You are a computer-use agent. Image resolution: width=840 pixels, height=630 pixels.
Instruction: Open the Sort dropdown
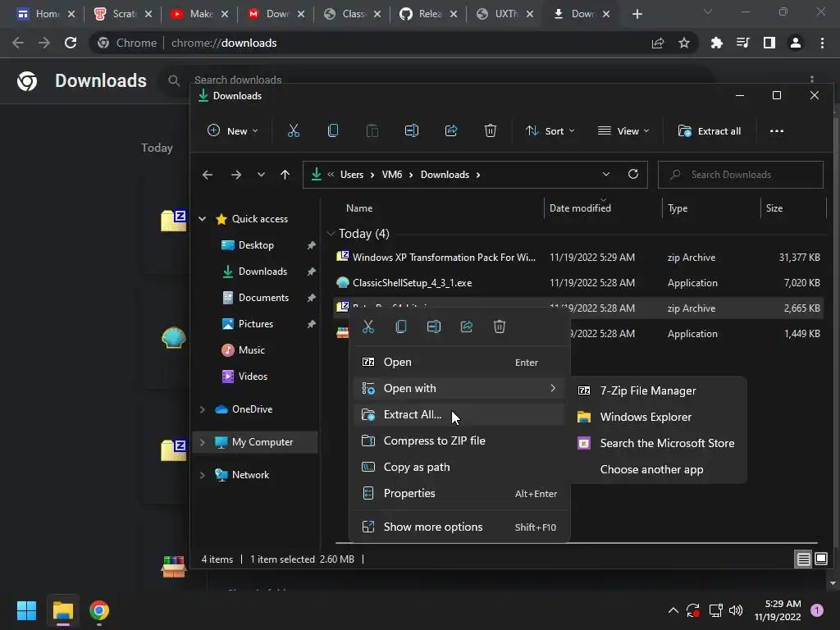550,130
